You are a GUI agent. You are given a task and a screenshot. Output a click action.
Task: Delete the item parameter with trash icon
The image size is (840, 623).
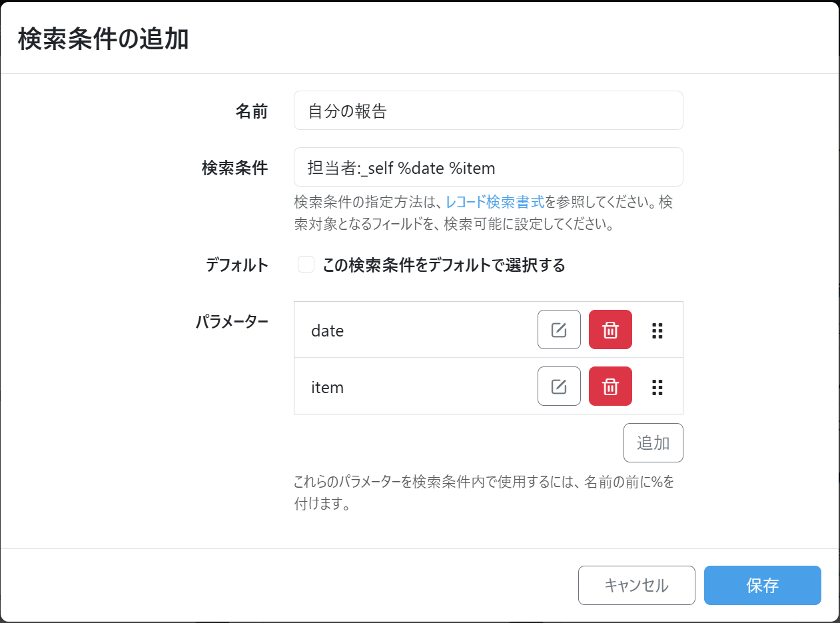610,386
